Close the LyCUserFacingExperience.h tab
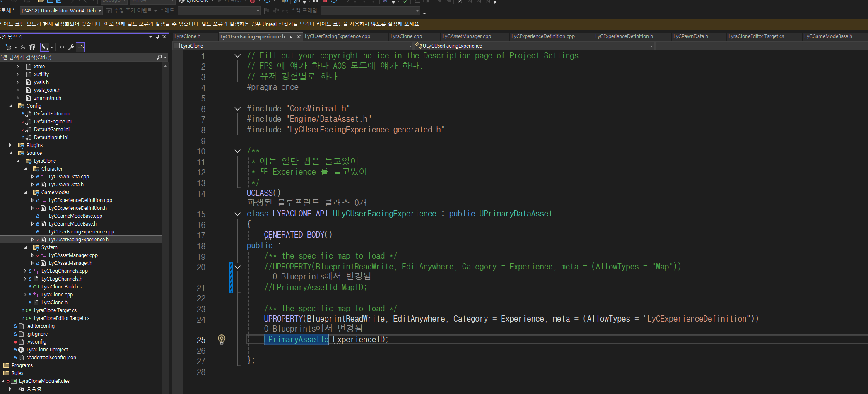The height and width of the screenshot is (394, 868). tap(298, 37)
